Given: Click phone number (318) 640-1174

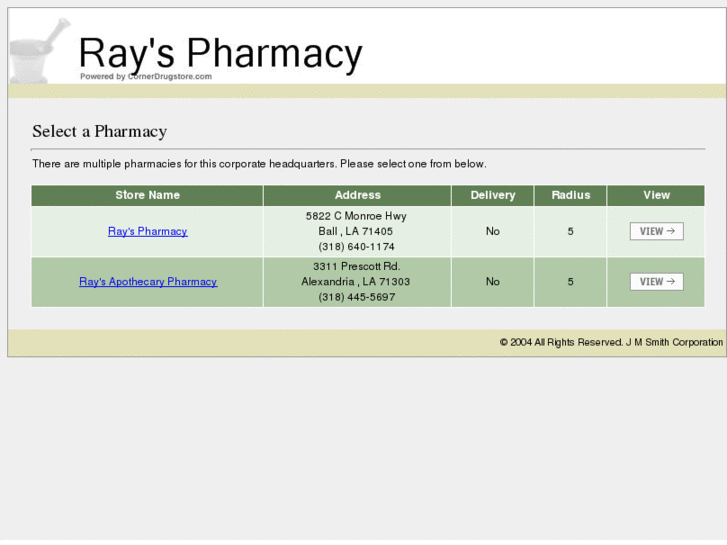Looking at the screenshot, I should 356,246.
